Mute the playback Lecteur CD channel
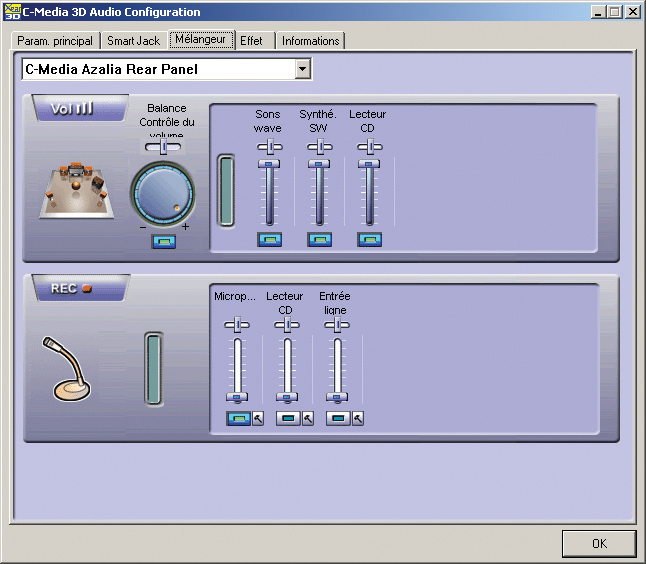Image resolution: width=646 pixels, height=564 pixels. coord(370,239)
